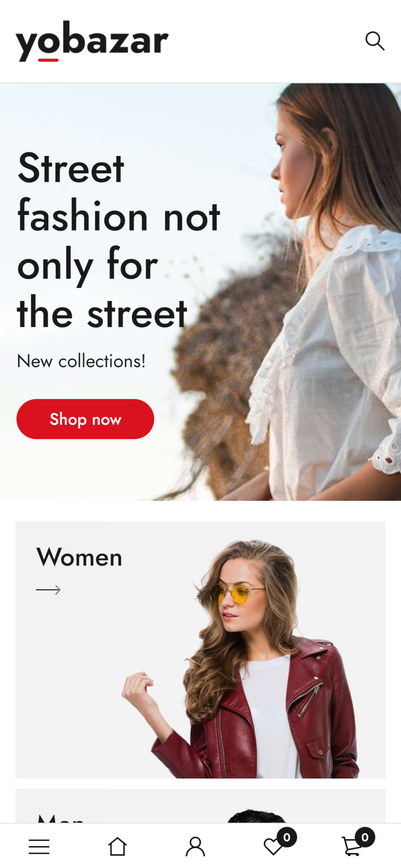Image resolution: width=401 pixels, height=868 pixels.
Task: Open the account profile icon
Action: click(195, 846)
